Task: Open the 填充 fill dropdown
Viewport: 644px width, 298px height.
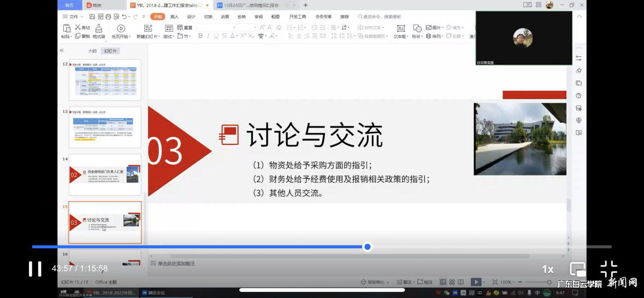Action: point(455,27)
